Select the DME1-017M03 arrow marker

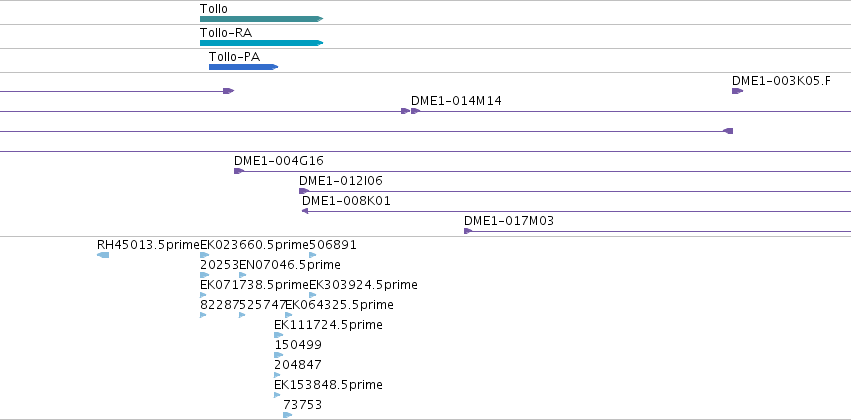pyautogui.click(x=468, y=231)
